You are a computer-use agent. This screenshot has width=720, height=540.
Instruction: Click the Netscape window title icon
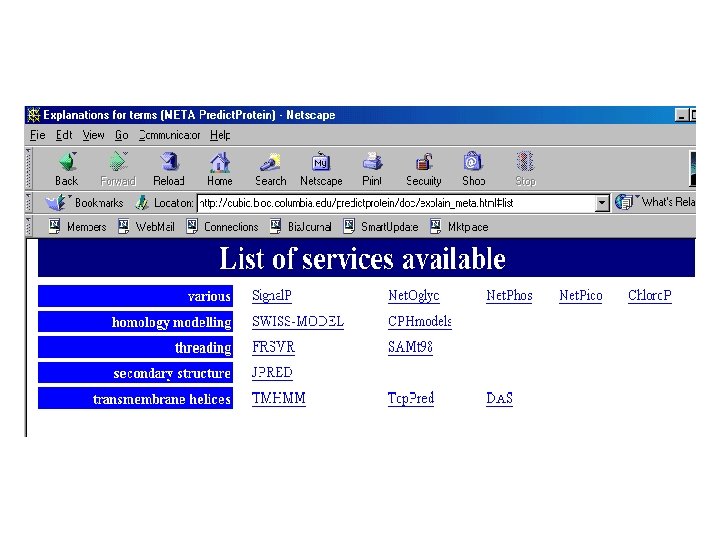(x=34, y=115)
